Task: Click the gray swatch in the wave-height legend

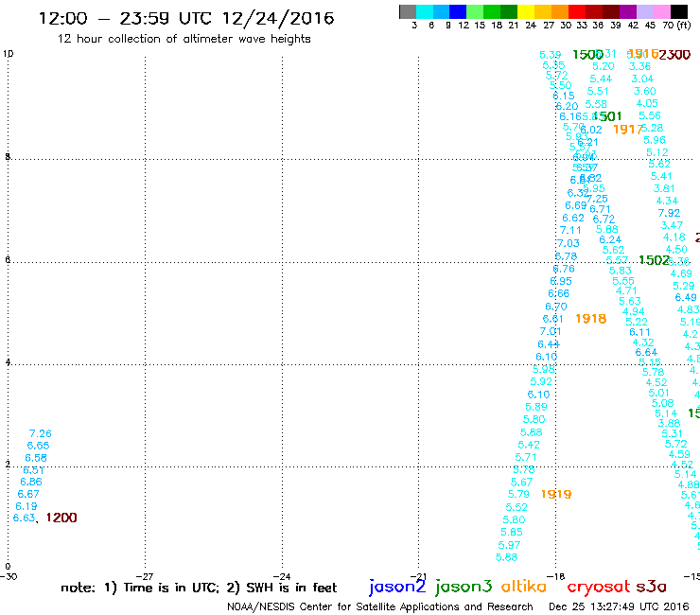Action: tap(408, 11)
